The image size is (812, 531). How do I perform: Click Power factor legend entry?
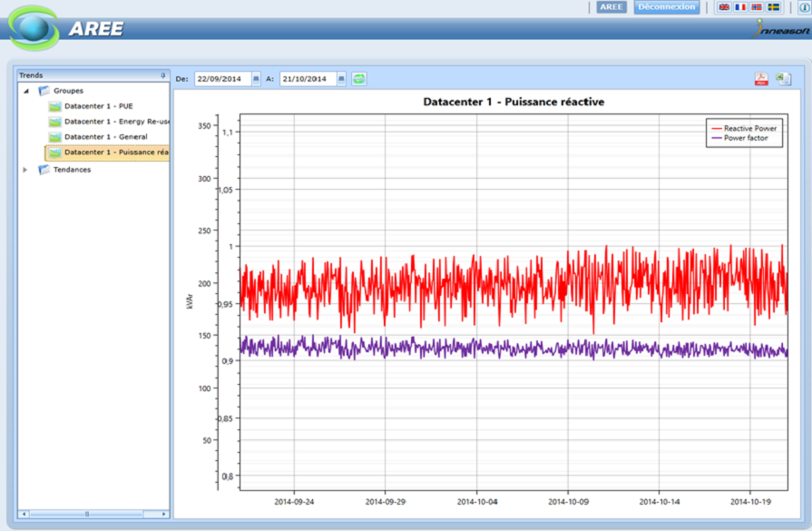point(740,138)
